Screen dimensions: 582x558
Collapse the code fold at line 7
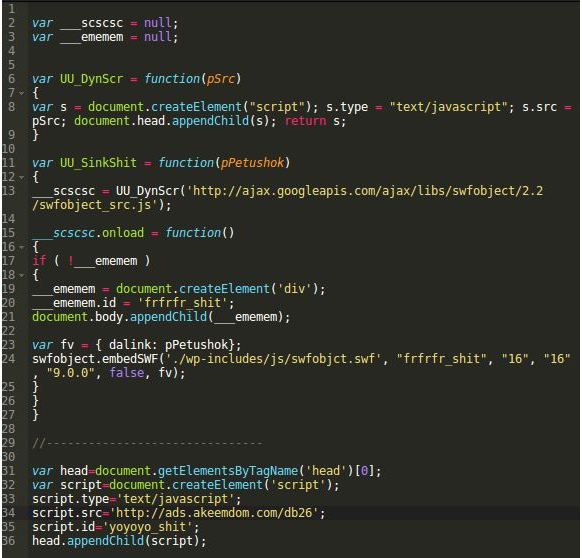pos(22,93)
